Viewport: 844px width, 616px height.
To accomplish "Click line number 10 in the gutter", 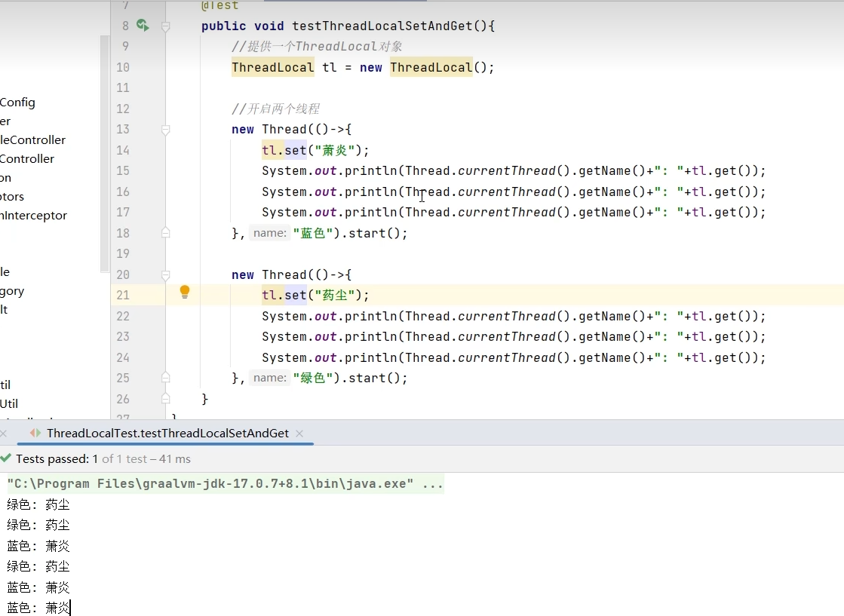I will click(123, 67).
